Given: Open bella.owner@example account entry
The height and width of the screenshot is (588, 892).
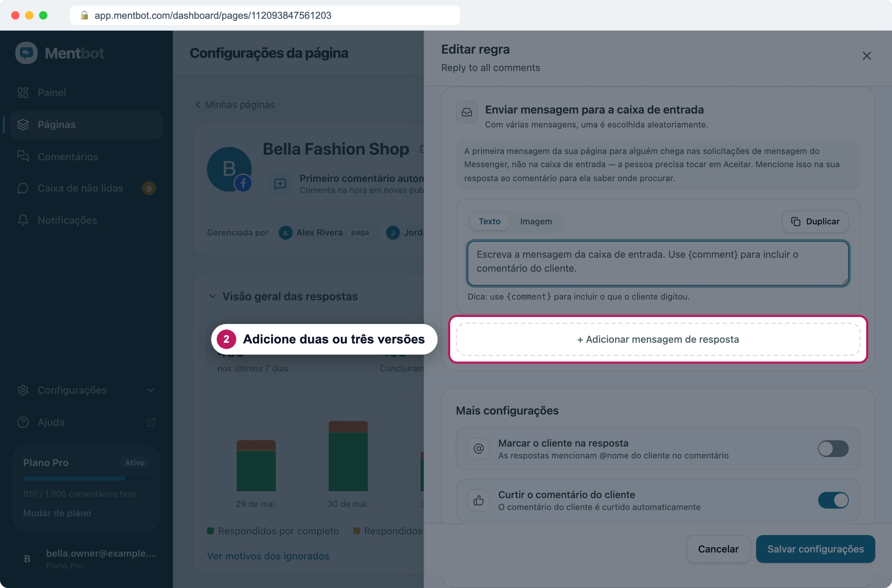Looking at the screenshot, I should 86,559.
